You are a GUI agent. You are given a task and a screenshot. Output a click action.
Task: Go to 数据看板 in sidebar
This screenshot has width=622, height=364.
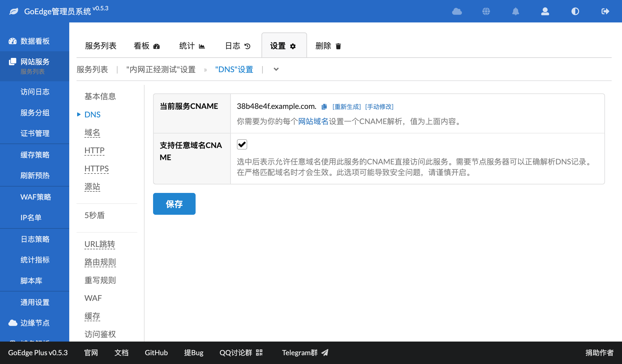coord(35,41)
